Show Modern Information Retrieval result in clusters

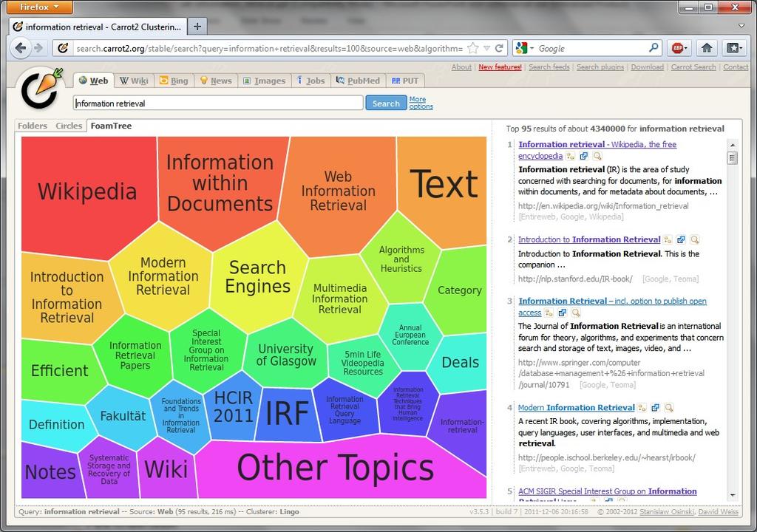click(x=642, y=408)
